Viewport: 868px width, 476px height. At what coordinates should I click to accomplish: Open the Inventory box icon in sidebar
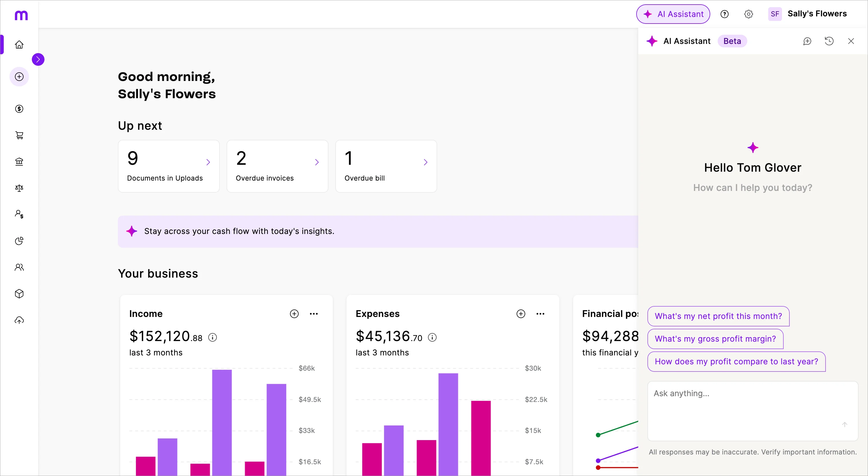(x=19, y=294)
